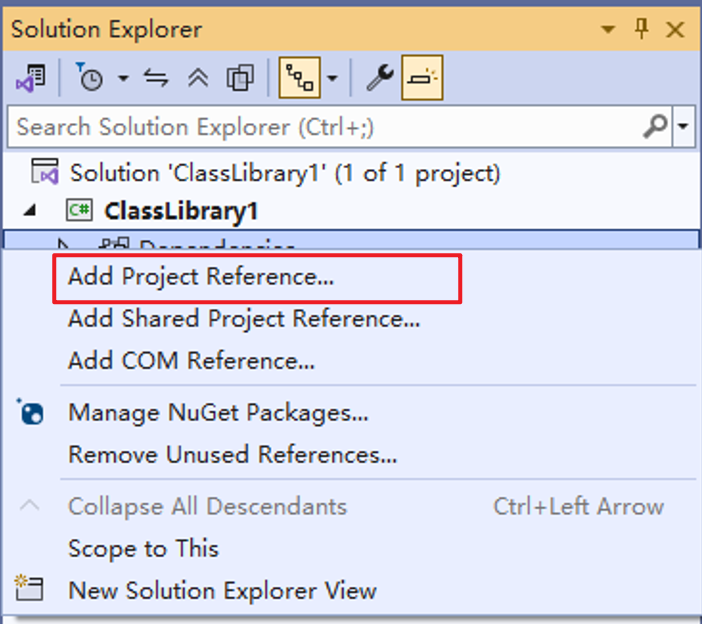The height and width of the screenshot is (624, 702).
Task: Collapse the ClassLibrary1 project node
Action: [26, 211]
